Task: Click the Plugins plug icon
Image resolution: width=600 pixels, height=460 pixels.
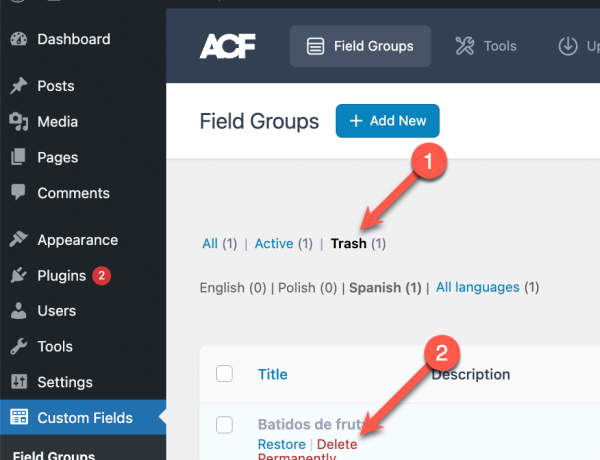Action: click(18, 275)
